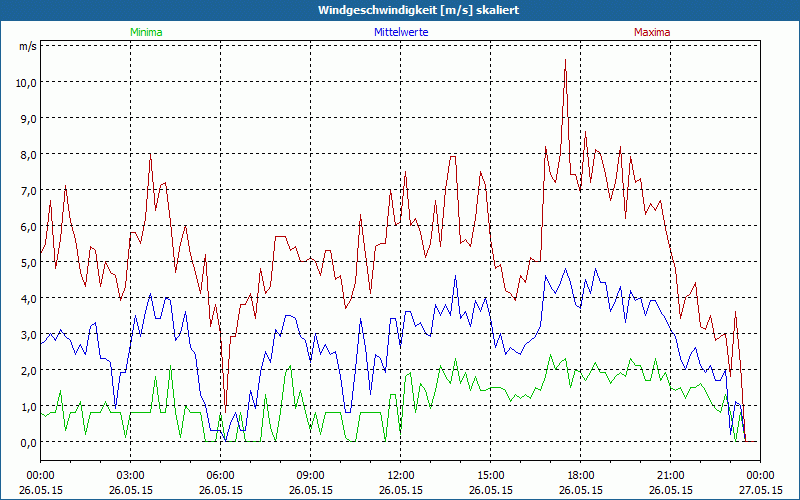This screenshot has height=500, width=800.
Task: Click the '10,0' y-axis value
Action: click(26, 83)
